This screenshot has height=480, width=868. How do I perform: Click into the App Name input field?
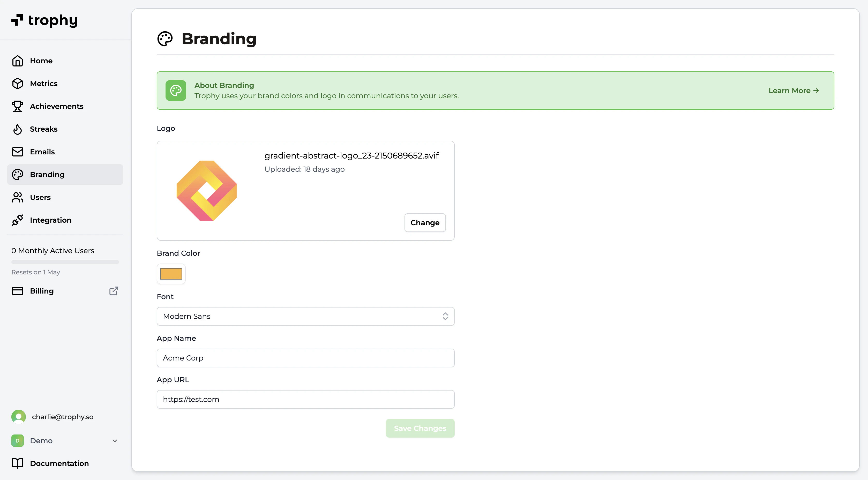coord(305,358)
